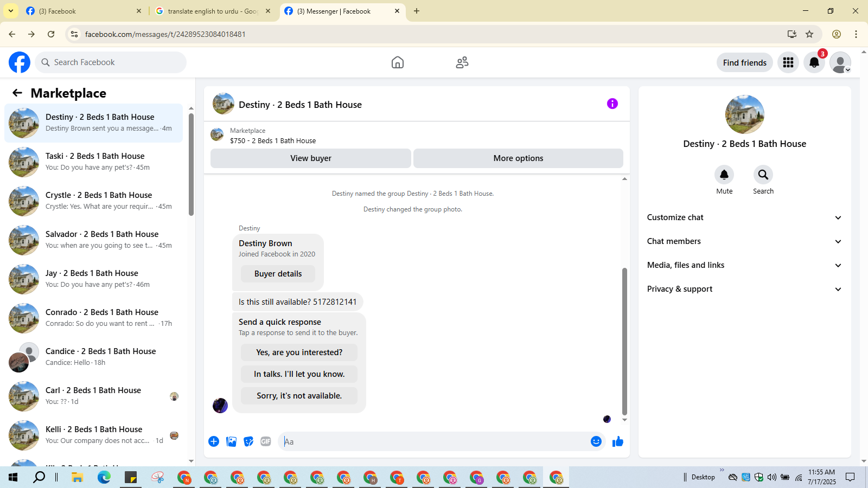868x488 pixels.
Task: Mute this conversation with the bell
Action: point(724,175)
